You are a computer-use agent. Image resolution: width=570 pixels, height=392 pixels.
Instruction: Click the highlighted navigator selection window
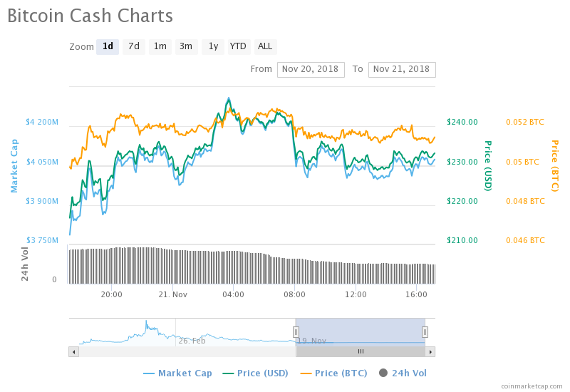(x=361, y=331)
